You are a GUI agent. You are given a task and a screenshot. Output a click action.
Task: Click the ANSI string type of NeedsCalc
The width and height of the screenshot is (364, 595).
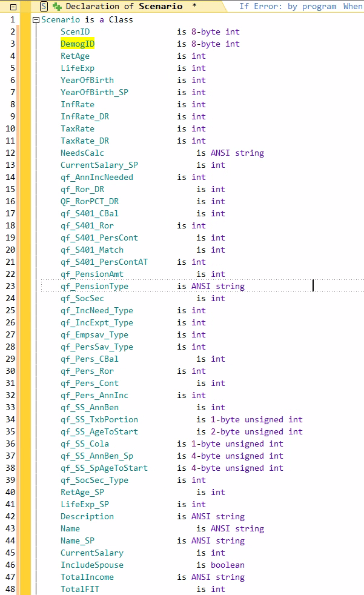pyautogui.click(x=237, y=153)
